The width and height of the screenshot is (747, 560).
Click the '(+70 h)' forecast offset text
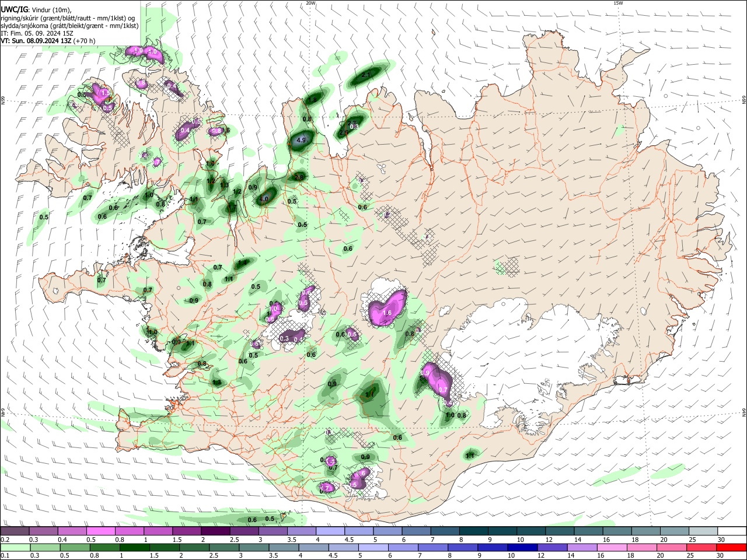pos(85,41)
